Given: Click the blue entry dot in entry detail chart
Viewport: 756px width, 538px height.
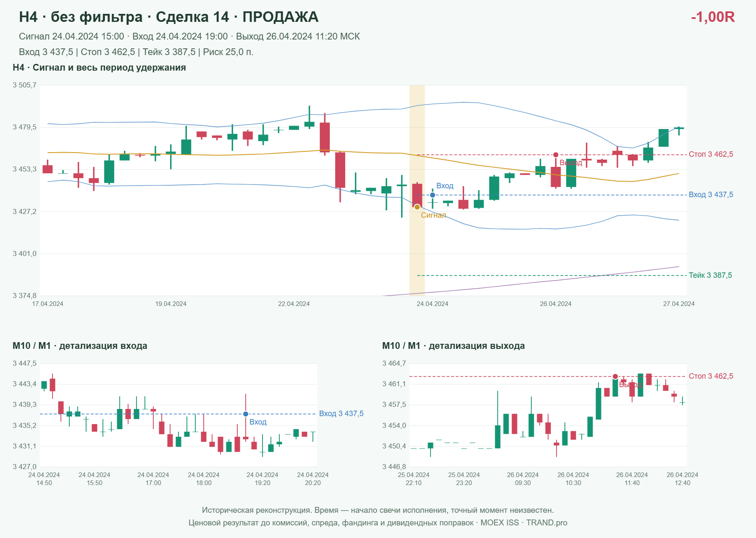Looking at the screenshot, I should click(x=246, y=414).
